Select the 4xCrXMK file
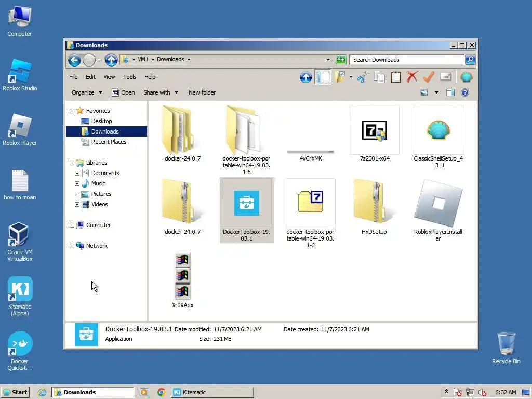Viewport: 532px width, 399px height. 311,155
